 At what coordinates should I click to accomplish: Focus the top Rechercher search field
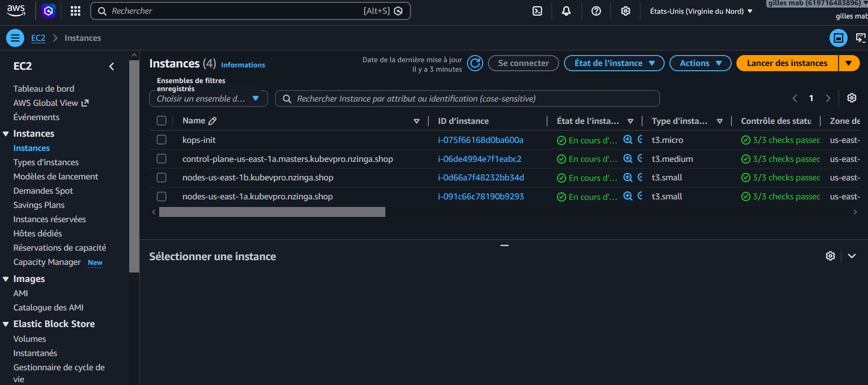(x=250, y=11)
